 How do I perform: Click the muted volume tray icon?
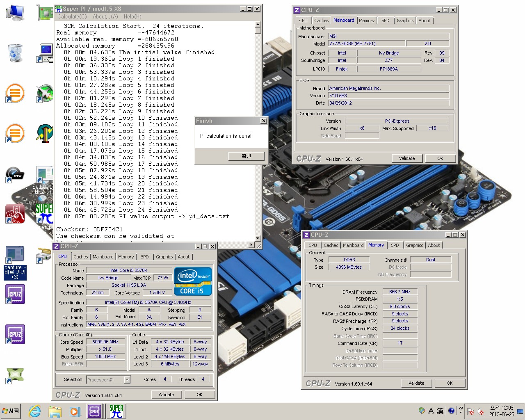click(480, 411)
